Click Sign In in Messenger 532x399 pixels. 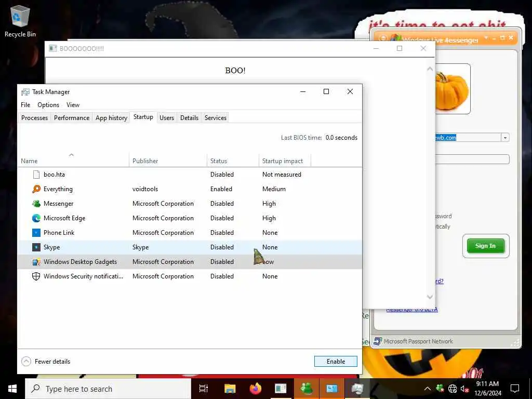[x=486, y=246]
